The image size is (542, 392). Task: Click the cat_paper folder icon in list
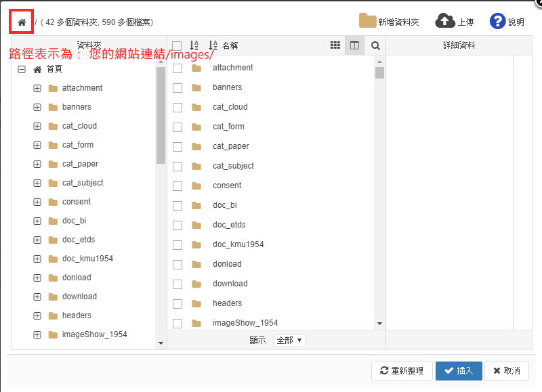click(196, 147)
